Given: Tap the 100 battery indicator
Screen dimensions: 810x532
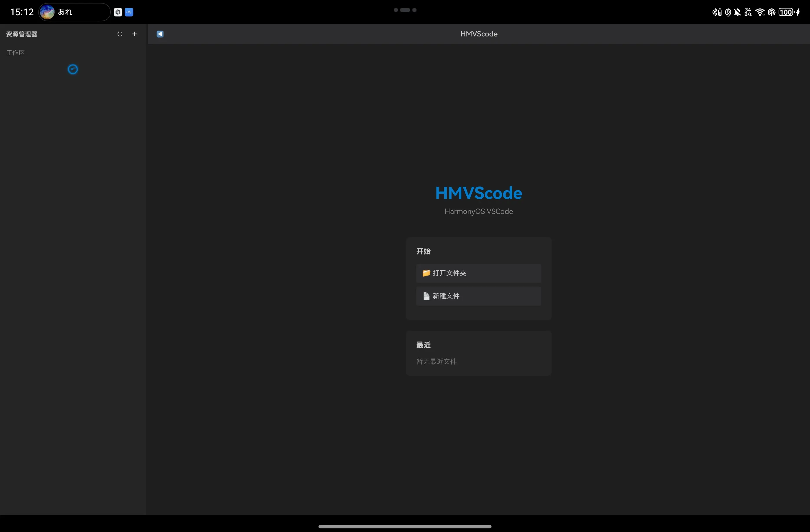Looking at the screenshot, I should pos(786,12).
